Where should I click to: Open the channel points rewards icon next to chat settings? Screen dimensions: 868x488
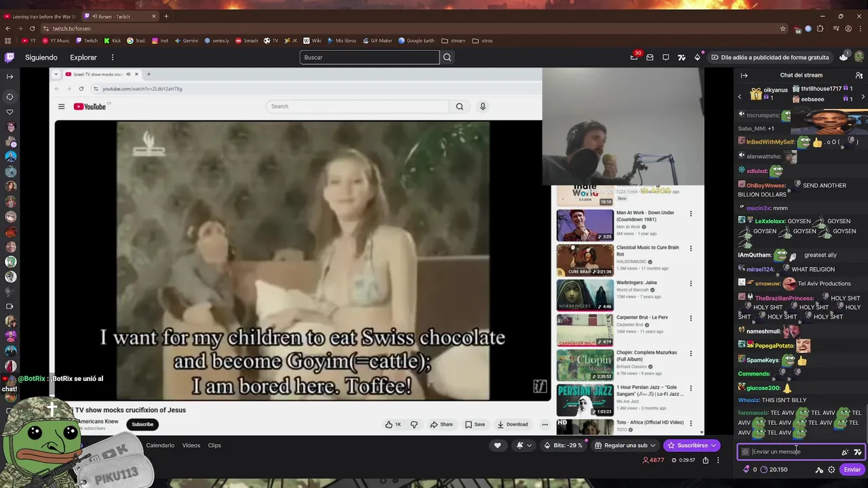click(x=819, y=469)
